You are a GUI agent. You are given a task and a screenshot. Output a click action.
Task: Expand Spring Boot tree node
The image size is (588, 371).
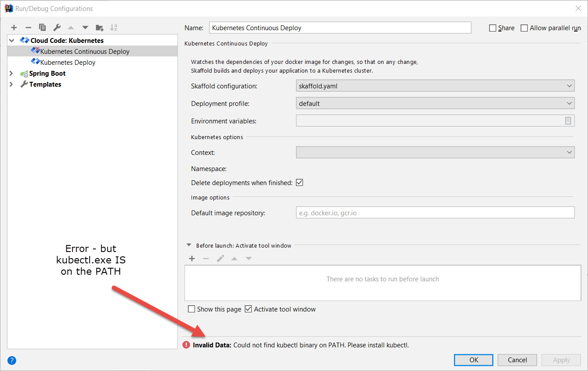(12, 73)
